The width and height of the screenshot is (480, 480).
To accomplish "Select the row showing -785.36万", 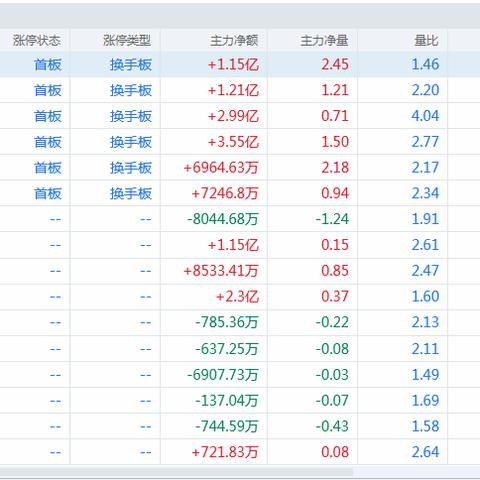I will [240, 322].
